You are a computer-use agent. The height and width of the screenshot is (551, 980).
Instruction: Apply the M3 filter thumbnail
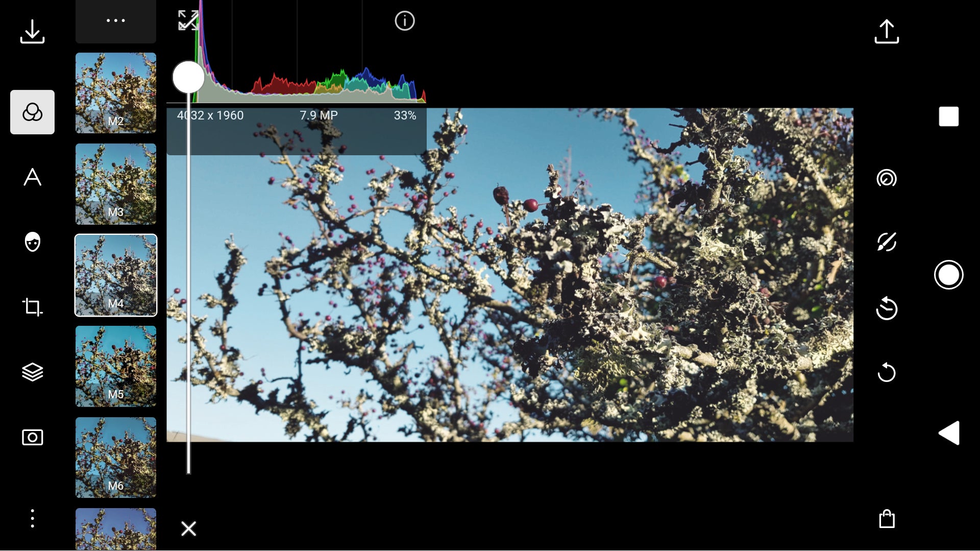pos(116,184)
